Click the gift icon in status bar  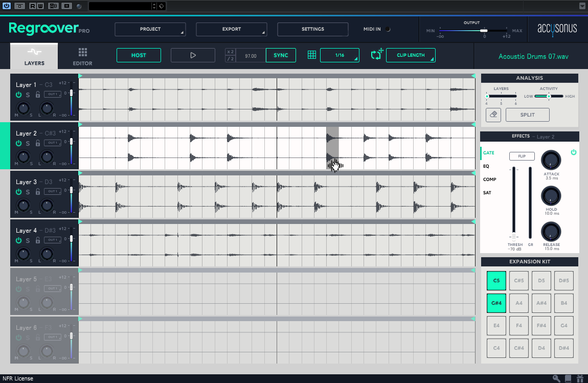click(x=580, y=378)
